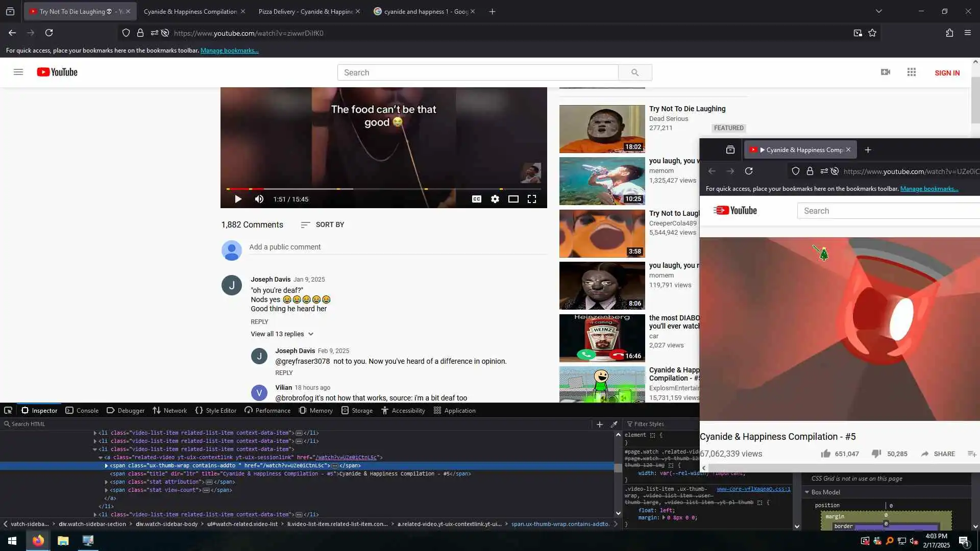Viewport: 980px width, 551px height.
Task: Click the create video camera icon
Action: point(886,72)
